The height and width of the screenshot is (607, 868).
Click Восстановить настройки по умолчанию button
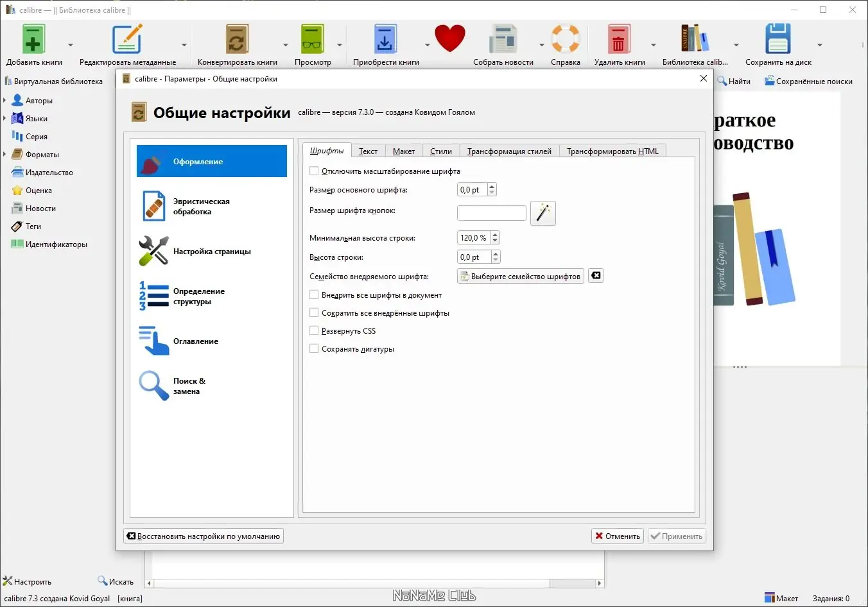[204, 536]
